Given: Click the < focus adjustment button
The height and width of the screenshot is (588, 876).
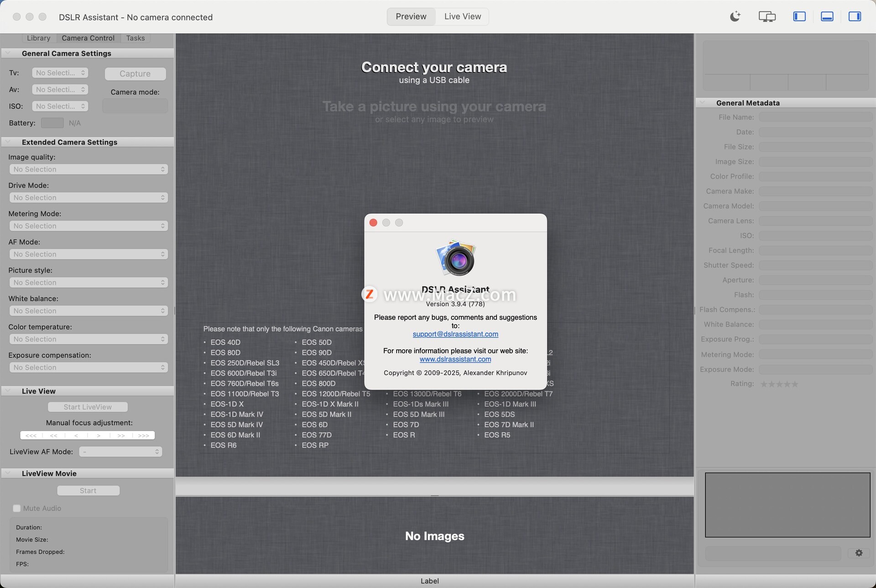Looking at the screenshot, I should [x=76, y=435].
